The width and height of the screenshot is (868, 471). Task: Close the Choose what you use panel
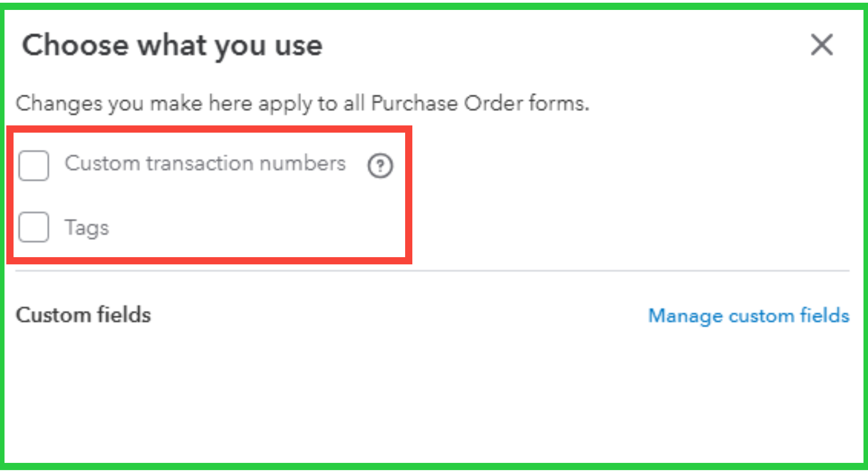click(x=822, y=45)
